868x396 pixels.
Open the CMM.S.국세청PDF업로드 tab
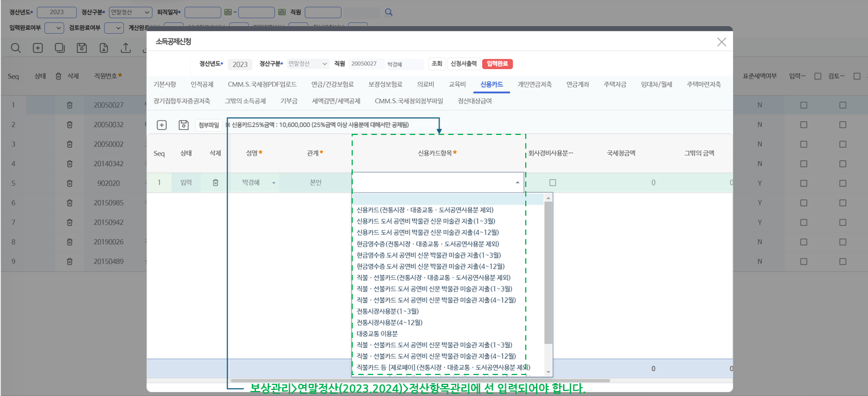pos(262,84)
